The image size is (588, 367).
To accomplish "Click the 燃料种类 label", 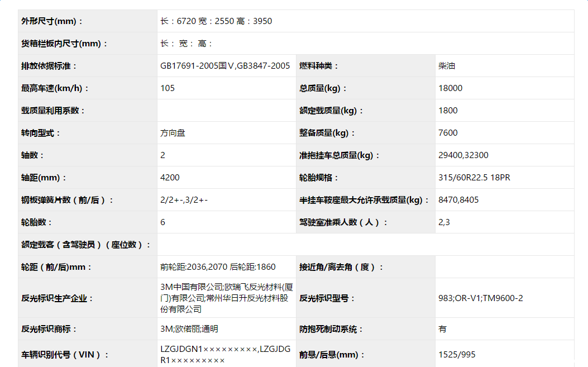I will 318,66.
